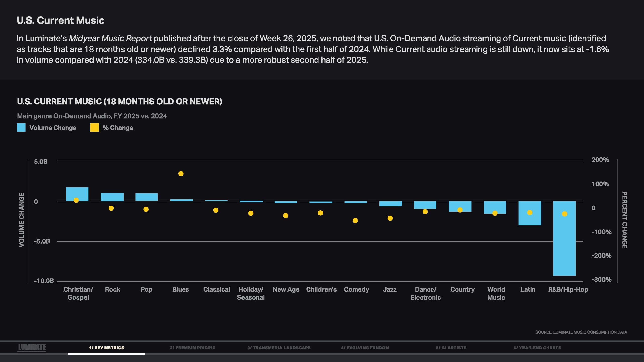Open 4/ Evolving Fandom section
The height and width of the screenshot is (362, 644).
365,348
